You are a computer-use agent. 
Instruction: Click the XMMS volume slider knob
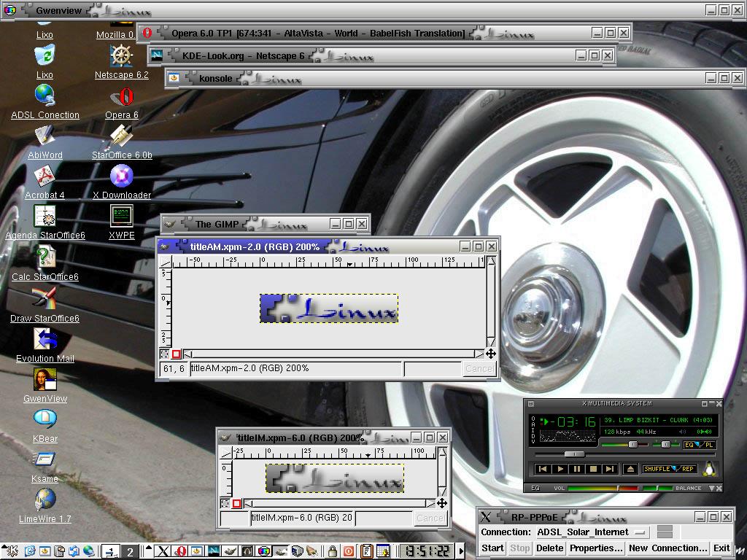click(x=633, y=444)
